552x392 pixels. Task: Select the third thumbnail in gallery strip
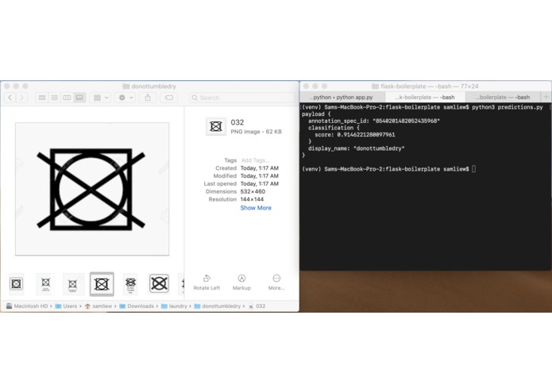pos(73,284)
